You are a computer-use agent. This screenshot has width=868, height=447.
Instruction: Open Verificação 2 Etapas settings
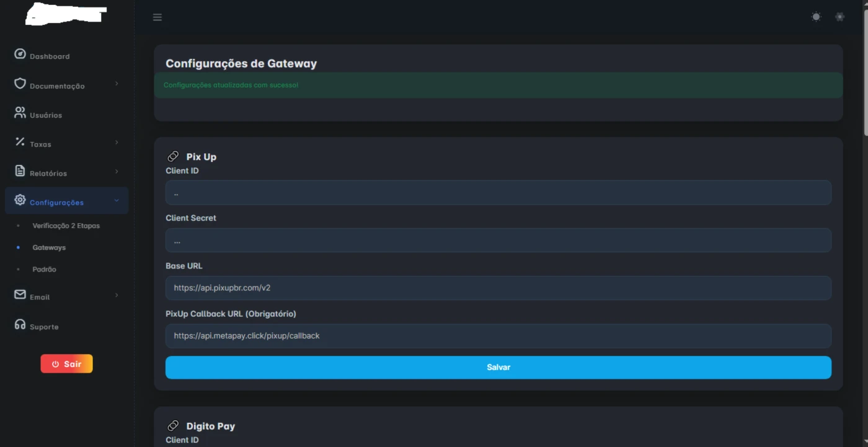tap(66, 226)
